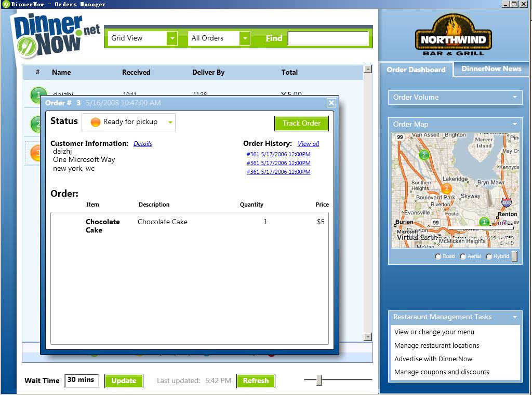Screen dimensions: 532x395
Task: Click the Received column header
Action: pyautogui.click(x=136, y=72)
